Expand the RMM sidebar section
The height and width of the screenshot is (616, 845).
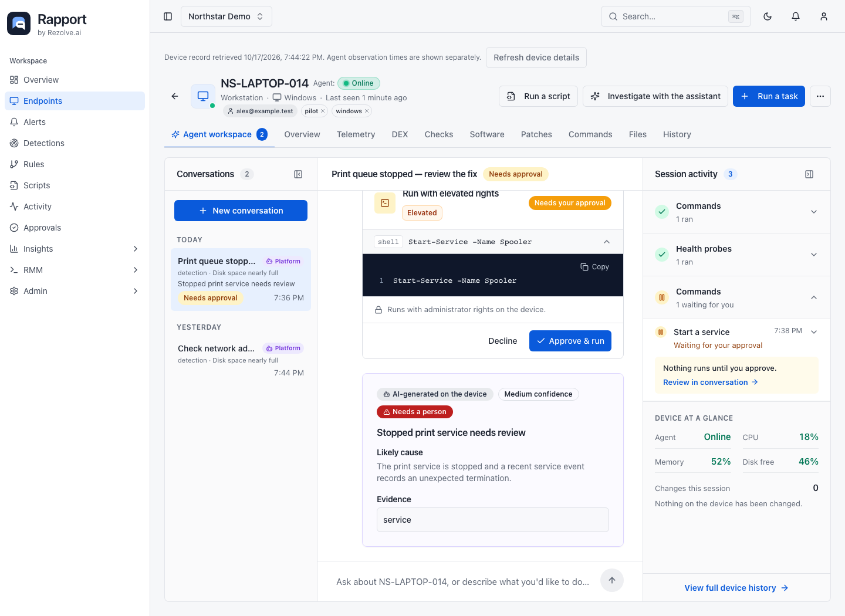[x=136, y=270]
